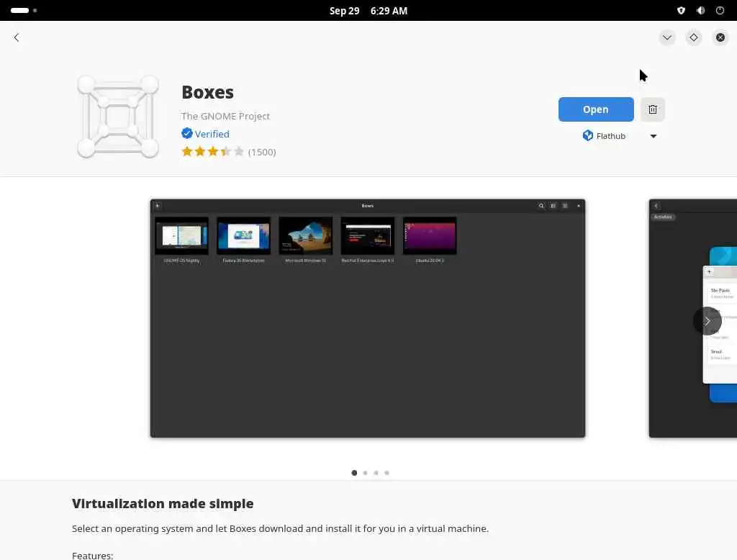The height and width of the screenshot is (560, 737).
Task: Click the search icon inside the Boxes screenshot
Action: (541, 205)
